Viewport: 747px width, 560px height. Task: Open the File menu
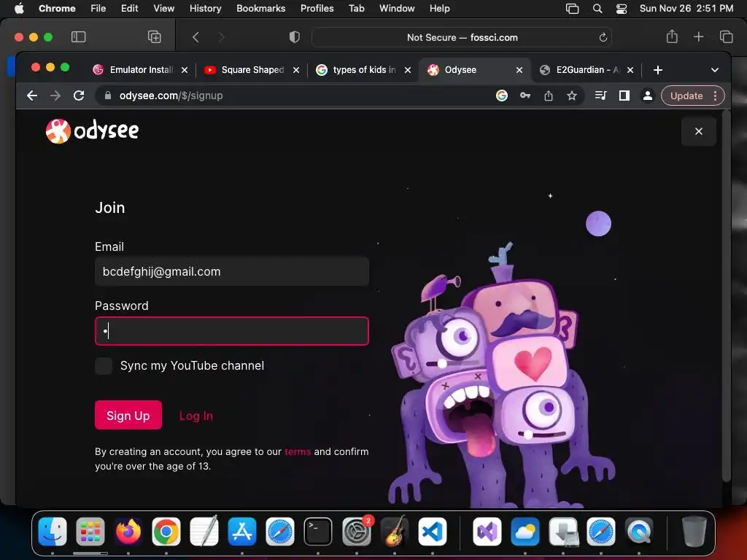98,9
